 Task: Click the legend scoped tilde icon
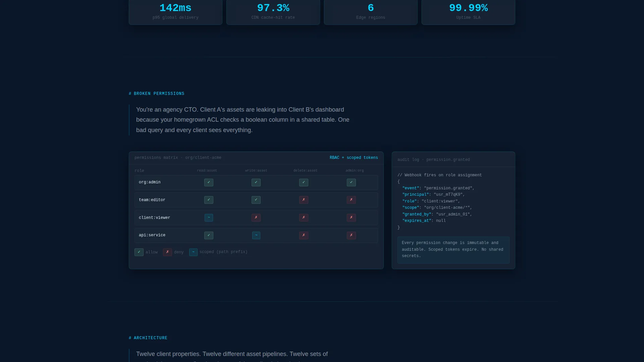(x=193, y=252)
